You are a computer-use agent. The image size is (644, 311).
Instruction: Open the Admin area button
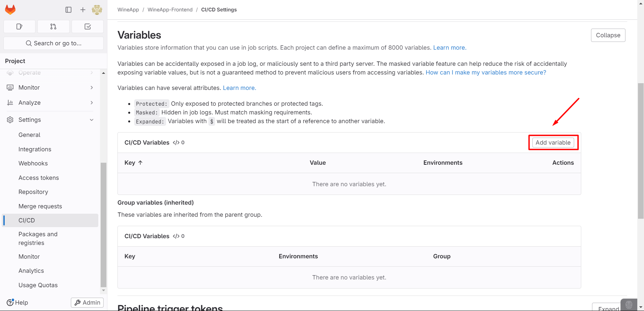coord(87,303)
